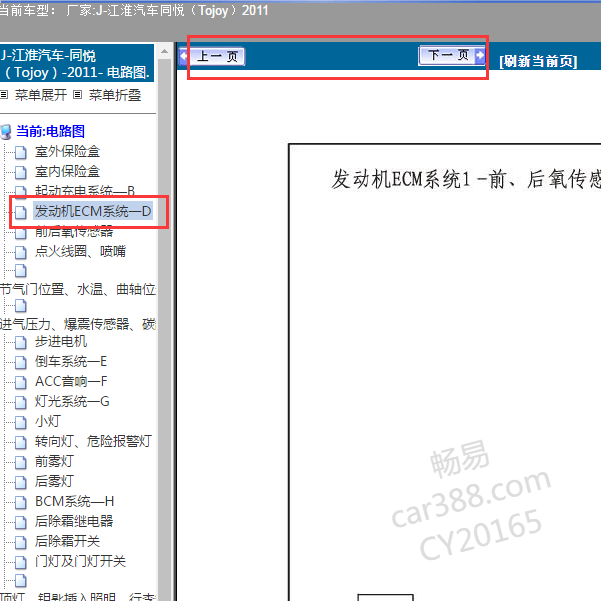601x601 pixels.
Task: Click page icon beside 后除霜开关
Action: (x=21, y=542)
